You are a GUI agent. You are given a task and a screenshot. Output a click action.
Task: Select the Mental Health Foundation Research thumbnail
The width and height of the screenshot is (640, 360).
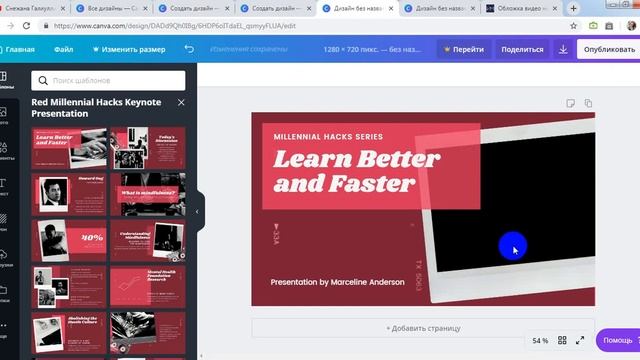148,287
